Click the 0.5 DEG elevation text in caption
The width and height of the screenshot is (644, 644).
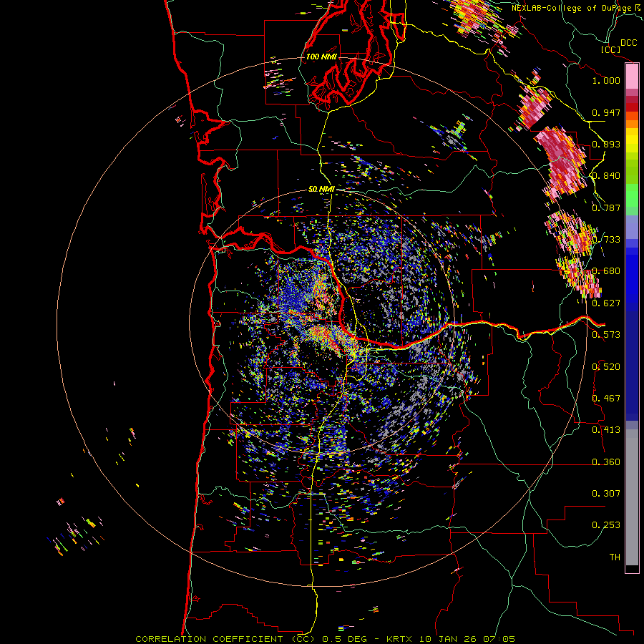[x=345, y=639]
